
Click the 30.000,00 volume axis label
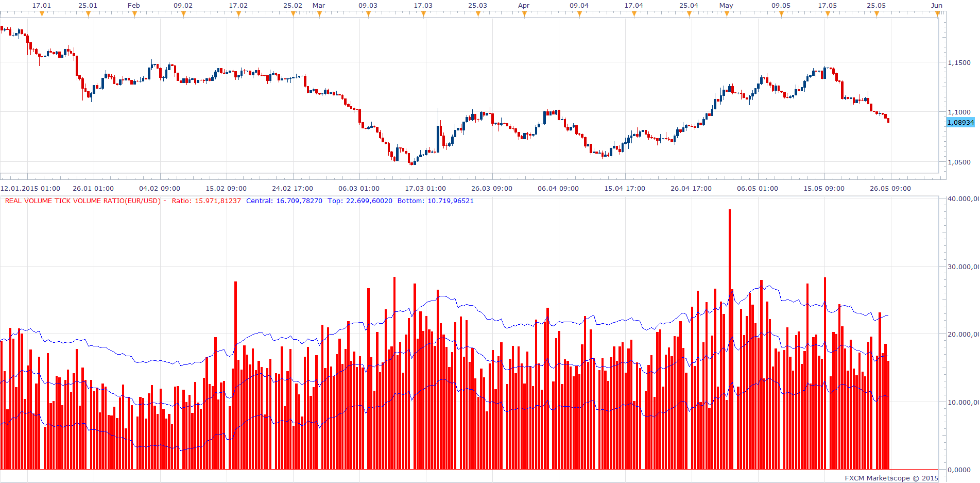click(964, 267)
